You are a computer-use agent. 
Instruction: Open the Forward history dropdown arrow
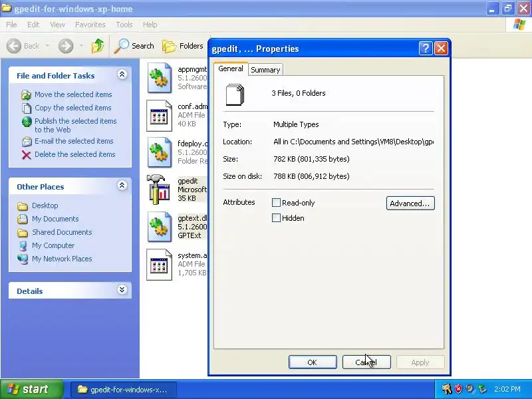(81, 46)
